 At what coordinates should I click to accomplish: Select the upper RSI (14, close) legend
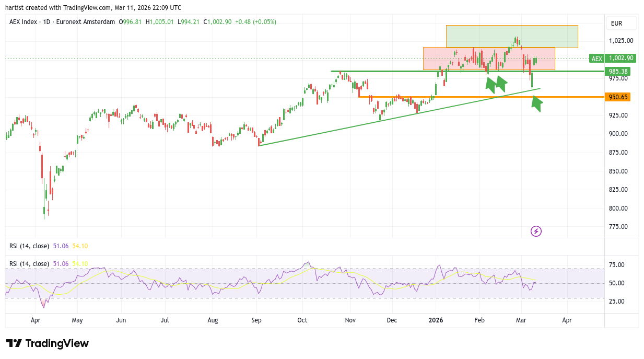29,246
